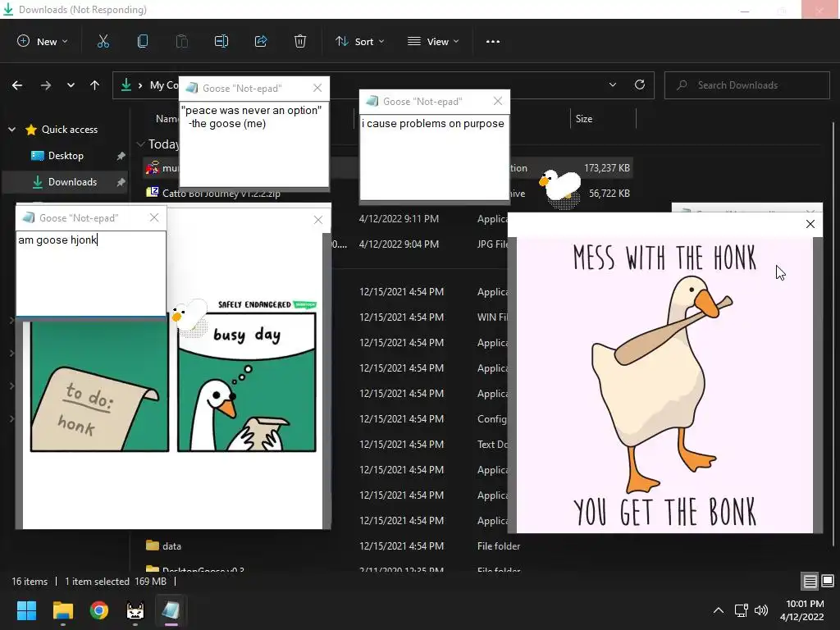The width and height of the screenshot is (840, 630).
Task: Click the "peace was never an option" note text
Action: point(251,116)
